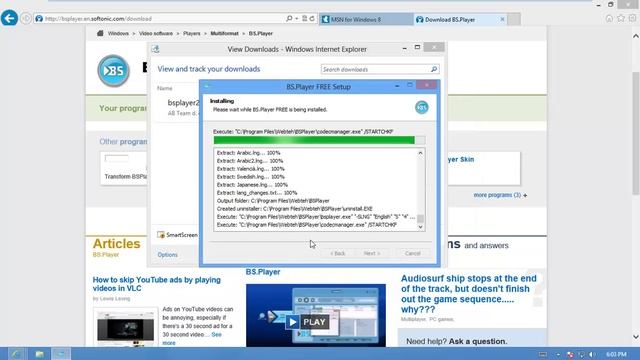Open the Multiformat breadcrumb link
The width and height of the screenshot is (640, 360).
pos(224,33)
